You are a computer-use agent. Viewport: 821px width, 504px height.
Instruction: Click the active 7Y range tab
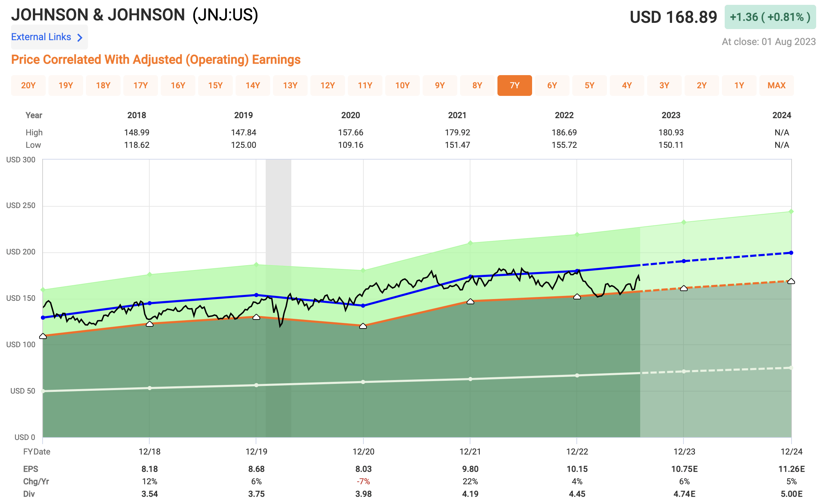[515, 85]
